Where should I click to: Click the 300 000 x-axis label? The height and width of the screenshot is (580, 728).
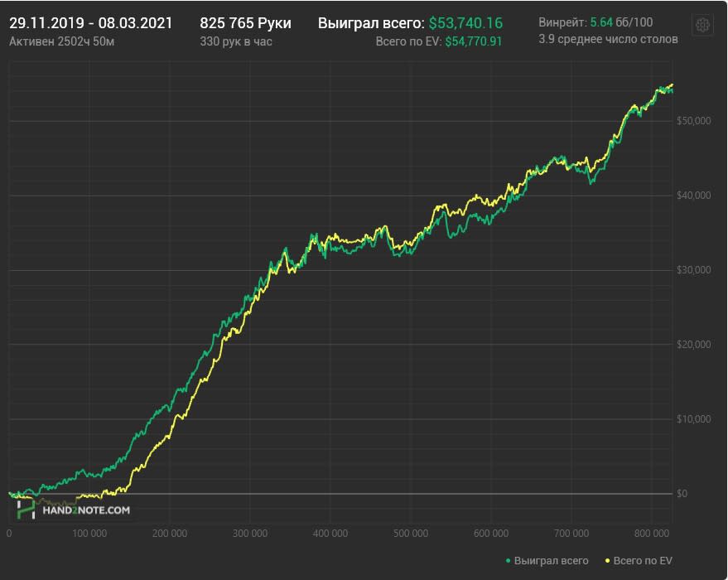click(x=250, y=534)
